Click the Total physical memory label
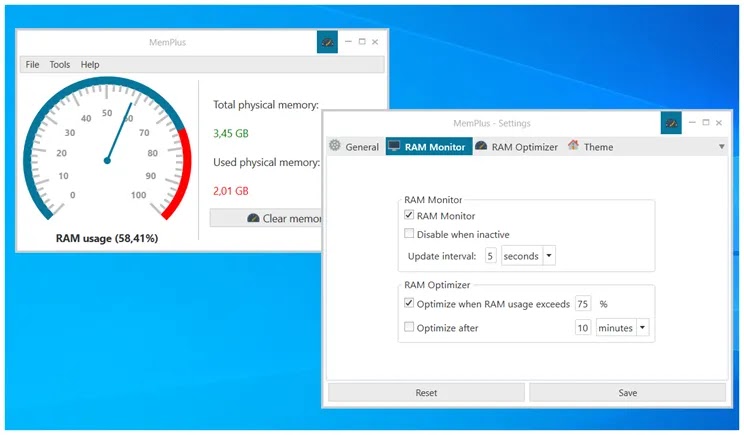The image size is (744, 435). (266, 105)
